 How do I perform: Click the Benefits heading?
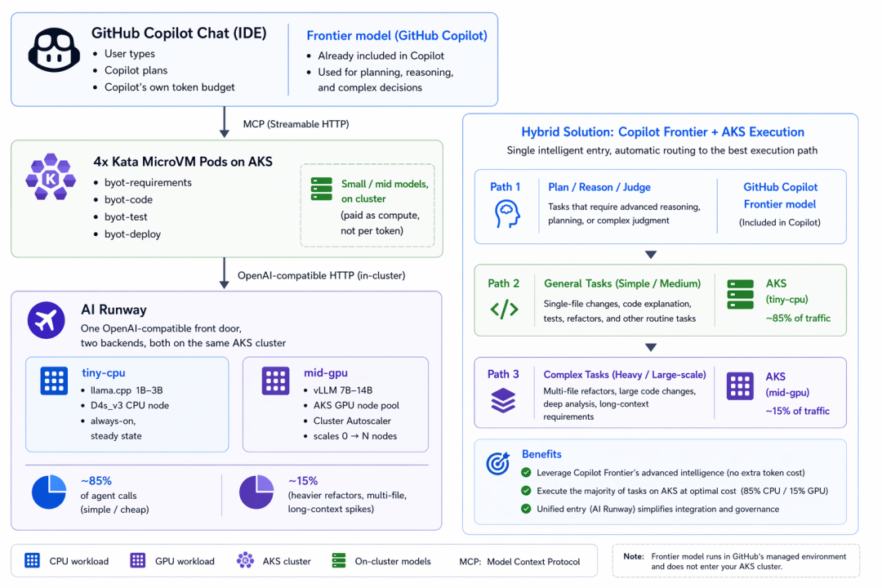[541, 454]
